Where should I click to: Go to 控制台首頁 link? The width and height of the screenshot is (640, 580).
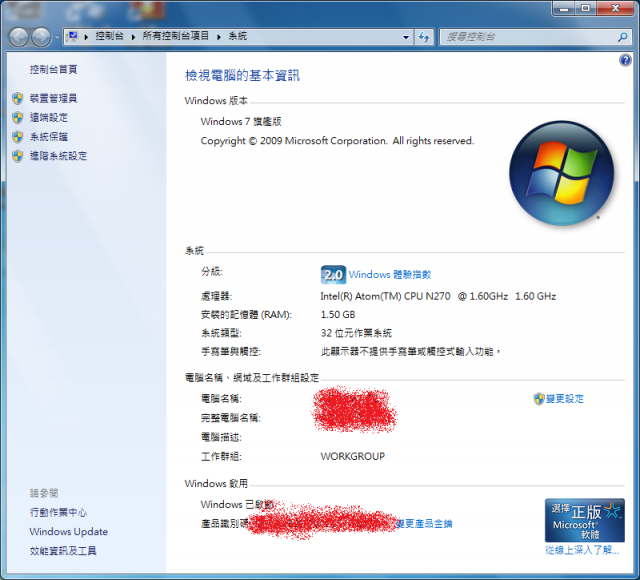point(53,69)
